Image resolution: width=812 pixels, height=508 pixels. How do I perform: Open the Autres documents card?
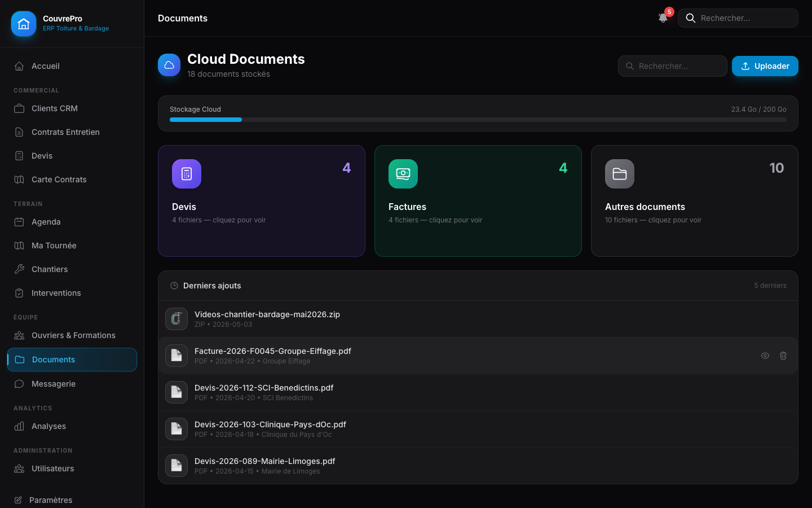(x=695, y=201)
